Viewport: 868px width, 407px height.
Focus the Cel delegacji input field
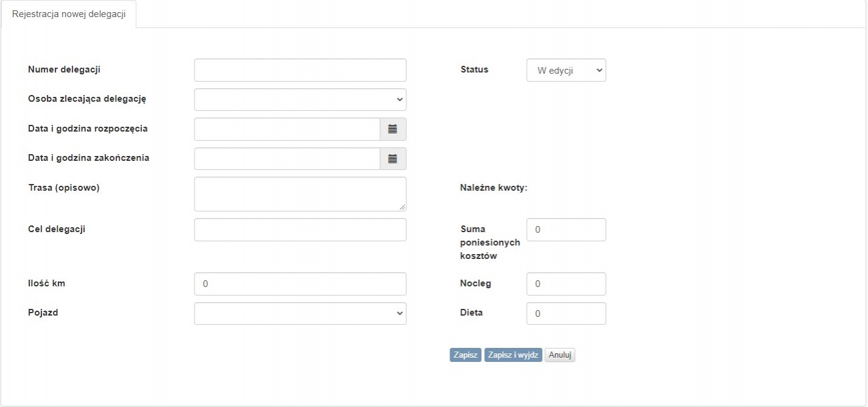point(300,230)
